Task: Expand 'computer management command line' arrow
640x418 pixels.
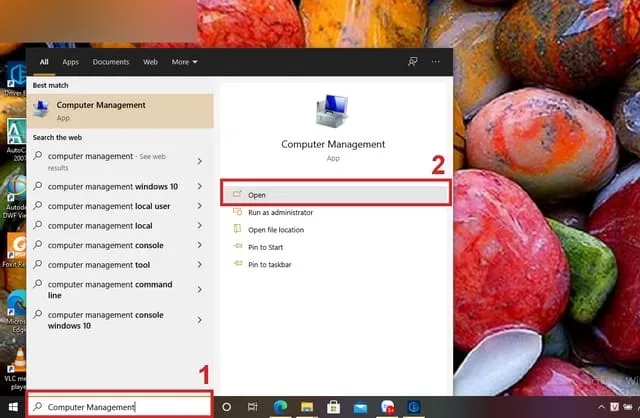Action: [x=200, y=289]
